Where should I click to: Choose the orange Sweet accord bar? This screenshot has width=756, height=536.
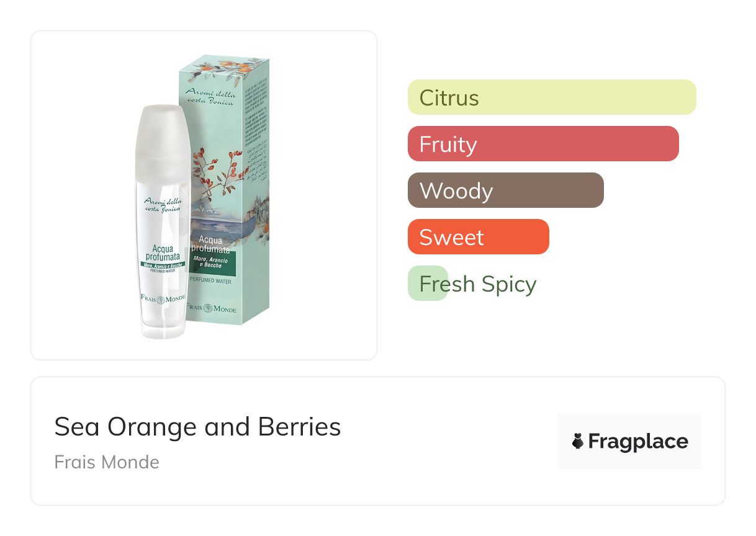click(x=479, y=237)
